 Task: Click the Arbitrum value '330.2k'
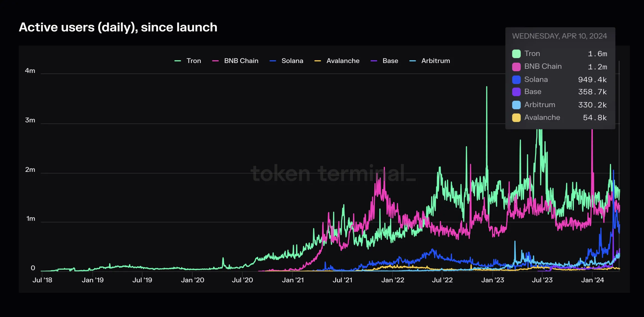tap(592, 105)
